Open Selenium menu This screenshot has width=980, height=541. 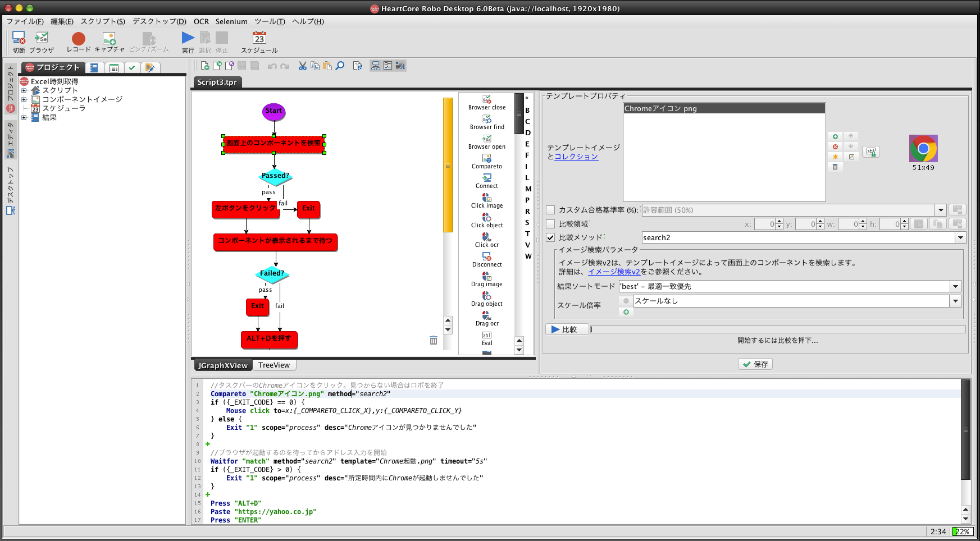point(231,21)
